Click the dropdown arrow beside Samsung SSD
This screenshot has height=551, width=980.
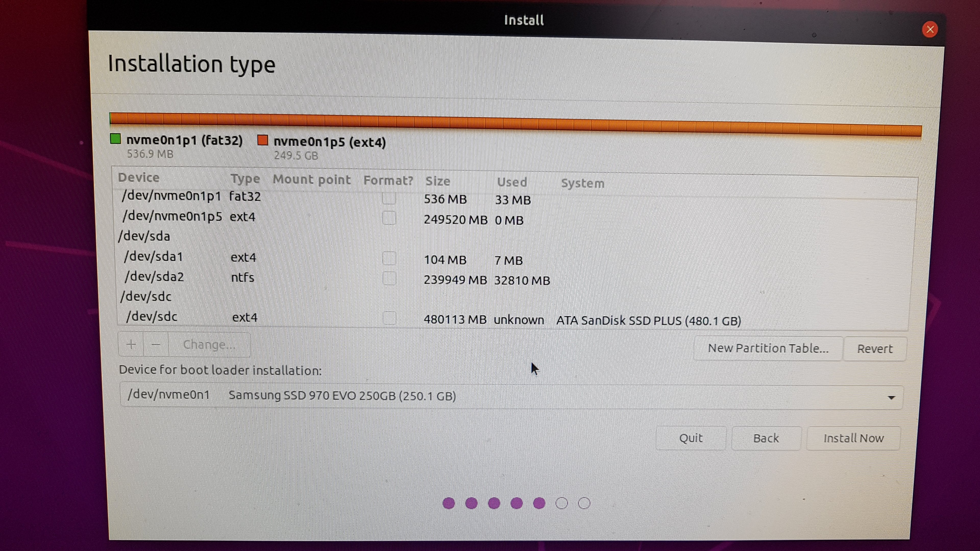tap(891, 398)
